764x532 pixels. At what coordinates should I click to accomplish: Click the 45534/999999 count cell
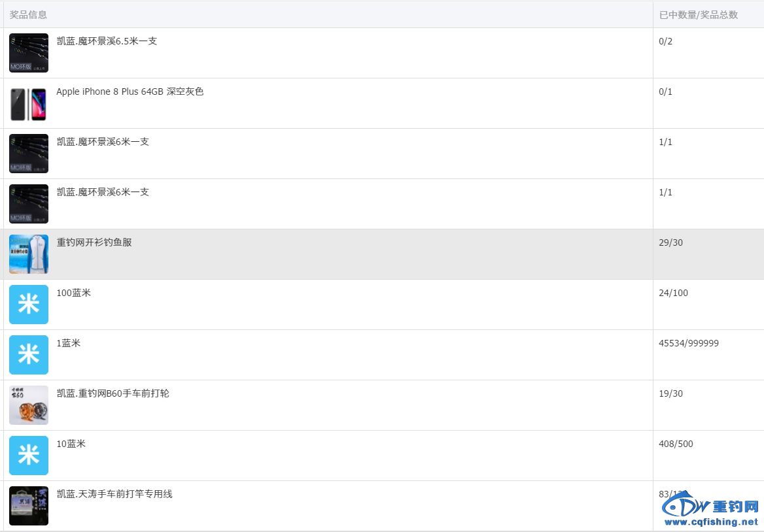tap(688, 343)
